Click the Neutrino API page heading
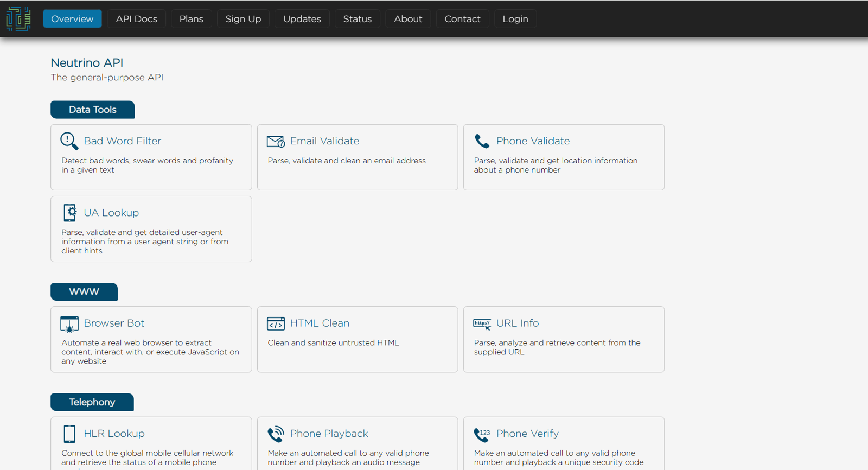Image resolution: width=868 pixels, height=470 pixels. pos(87,63)
